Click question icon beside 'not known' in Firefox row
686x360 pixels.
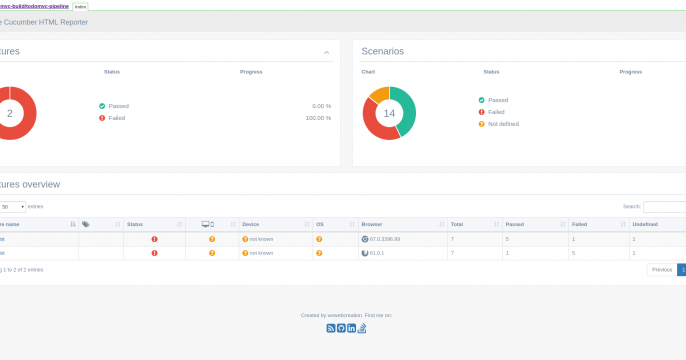245,253
